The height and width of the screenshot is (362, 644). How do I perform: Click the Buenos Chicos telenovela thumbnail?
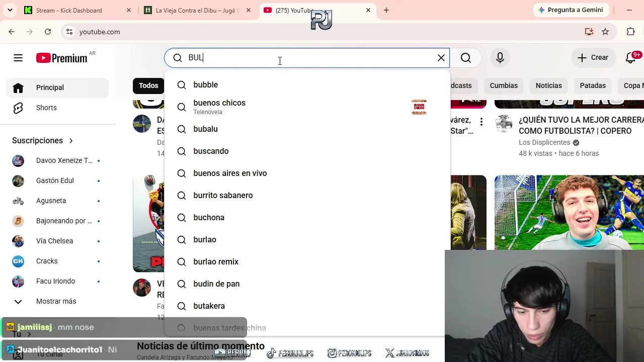click(x=419, y=107)
